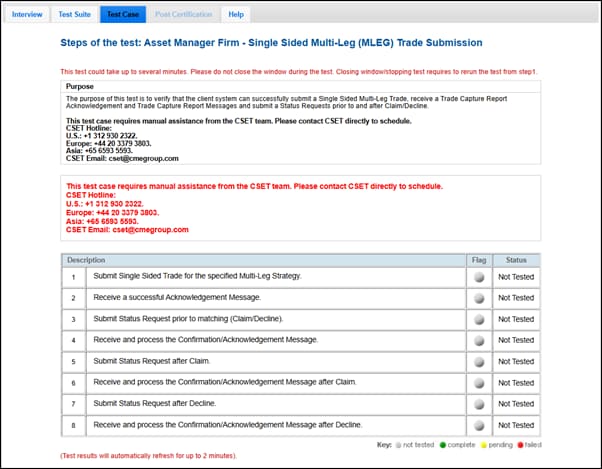Select the gray flag for step 3
The height and width of the screenshot is (469, 602).
click(479, 319)
